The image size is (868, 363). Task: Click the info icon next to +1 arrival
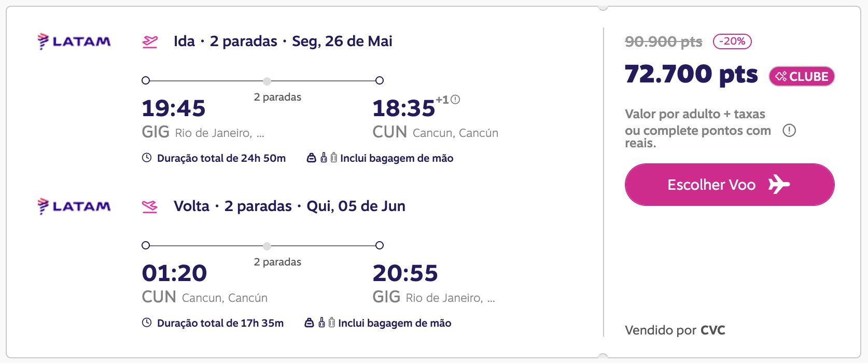click(x=455, y=100)
